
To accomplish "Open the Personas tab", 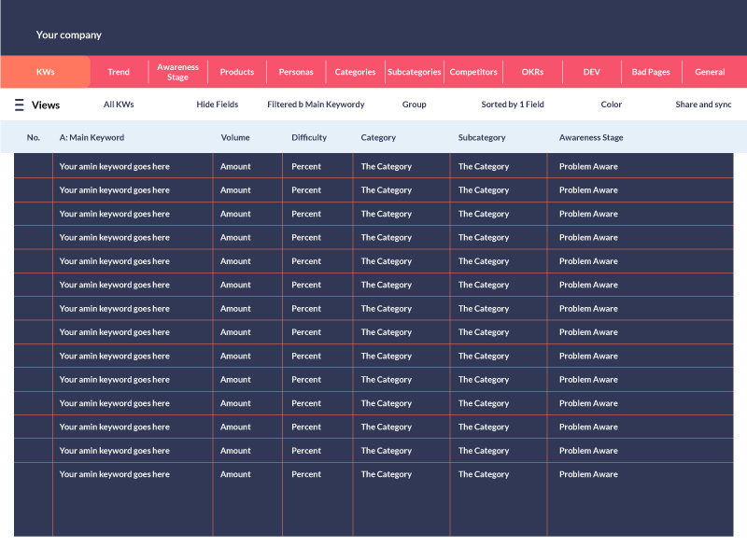I will pyautogui.click(x=296, y=72).
